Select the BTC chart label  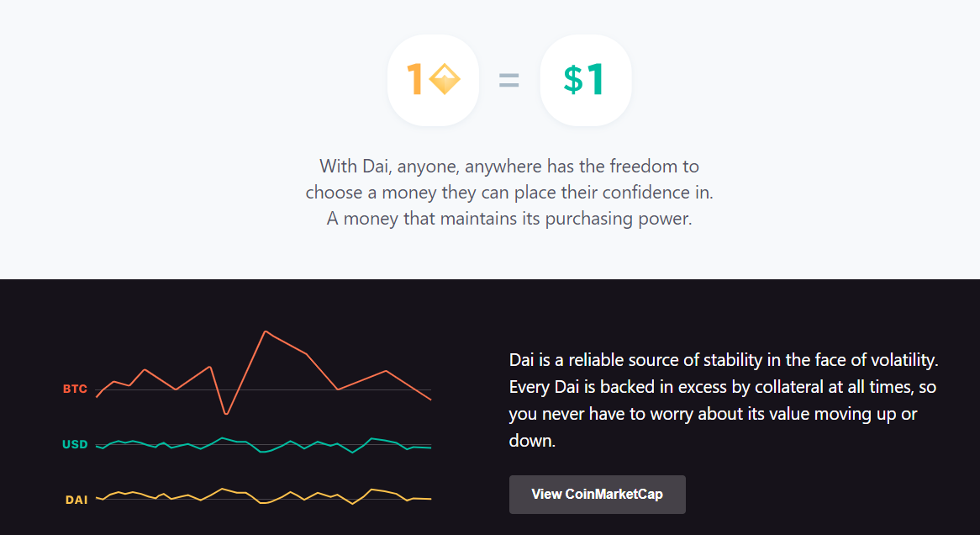pyautogui.click(x=75, y=389)
